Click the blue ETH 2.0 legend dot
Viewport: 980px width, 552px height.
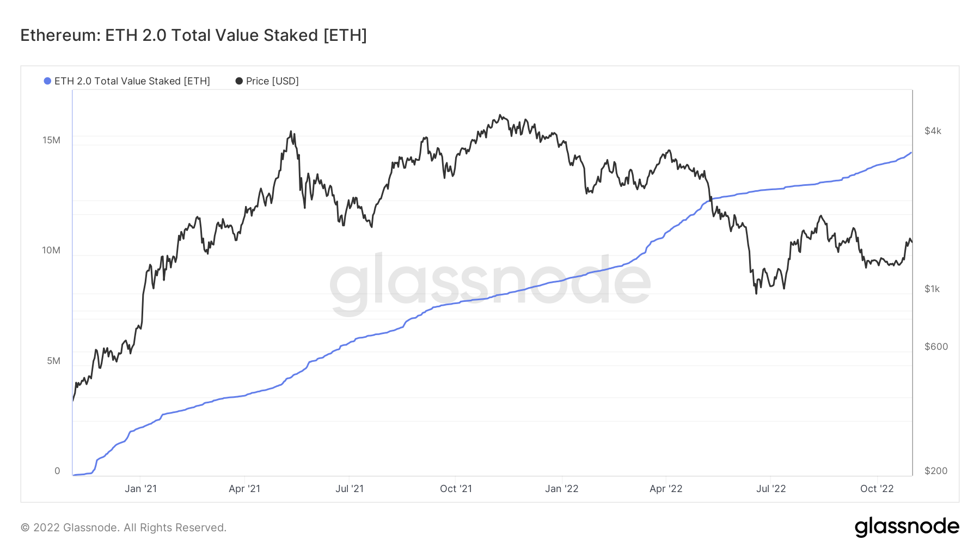(x=47, y=81)
